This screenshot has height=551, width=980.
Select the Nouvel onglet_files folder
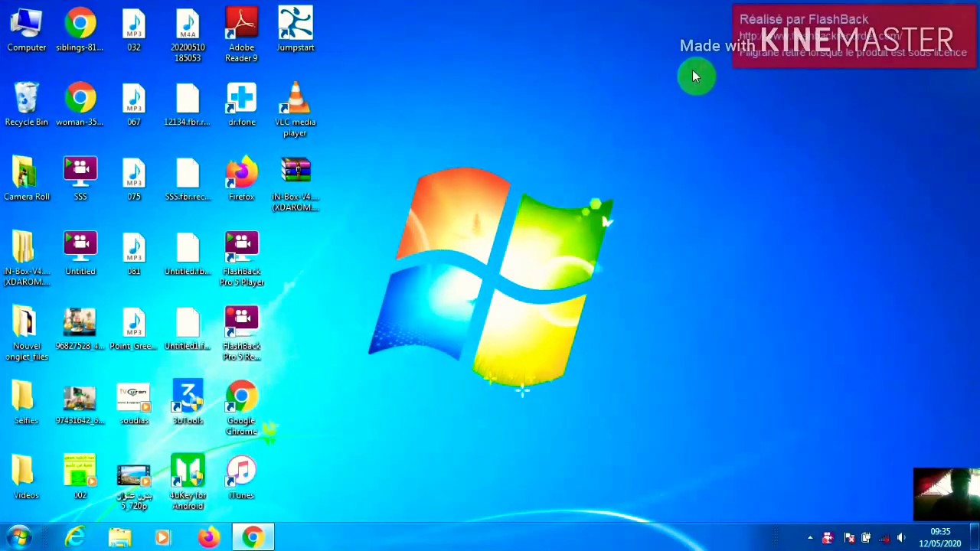(x=26, y=334)
